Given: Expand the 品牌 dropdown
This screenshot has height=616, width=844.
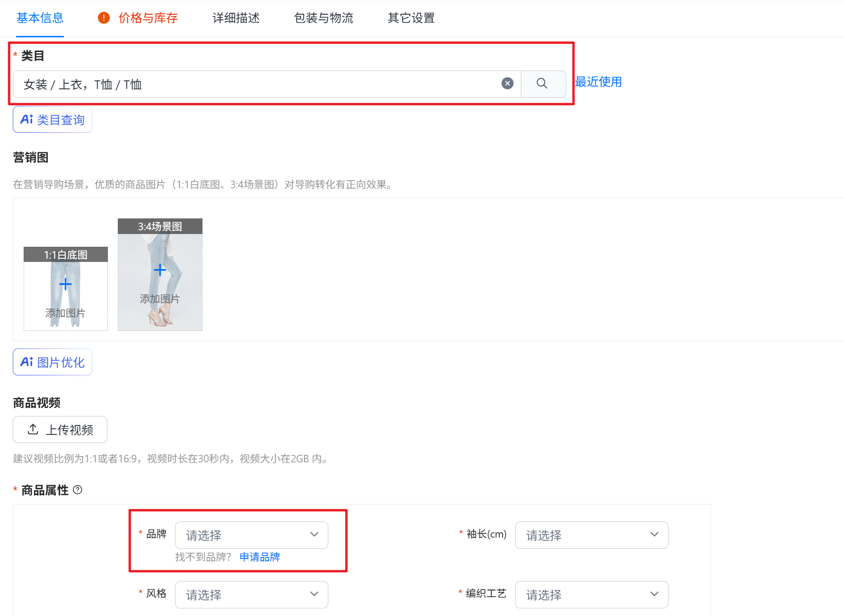Looking at the screenshot, I should coord(251,535).
